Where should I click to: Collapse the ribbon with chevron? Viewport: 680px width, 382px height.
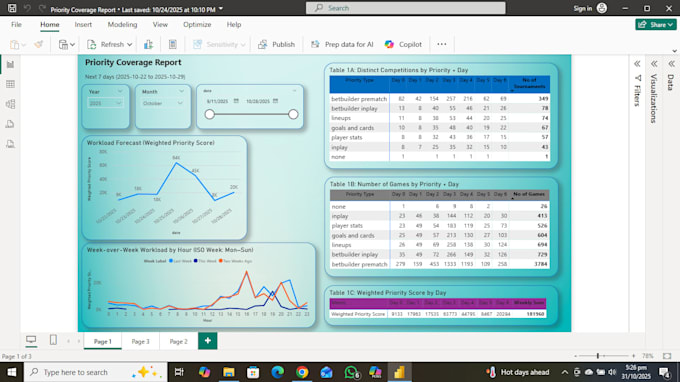coord(674,51)
